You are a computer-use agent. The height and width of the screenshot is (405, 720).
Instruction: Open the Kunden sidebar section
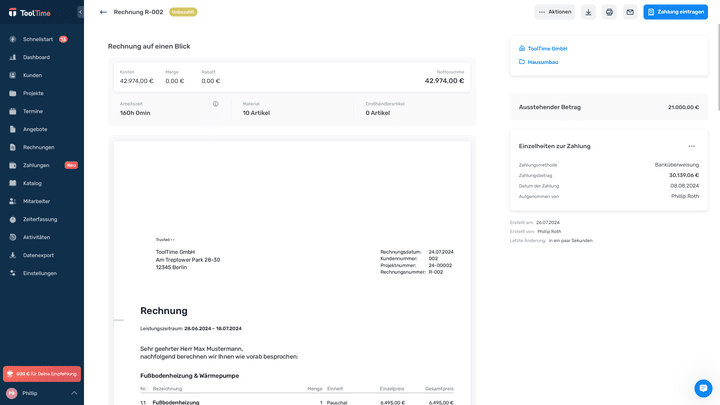[x=32, y=75]
